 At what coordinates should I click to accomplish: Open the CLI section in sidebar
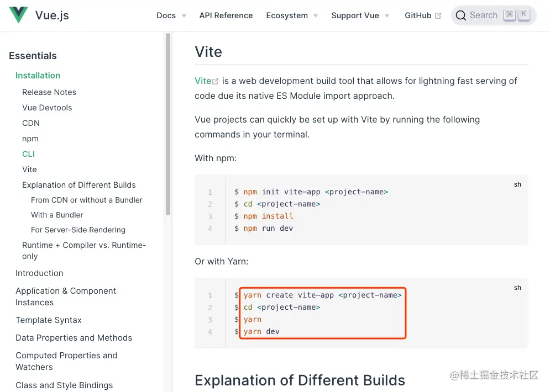click(28, 154)
